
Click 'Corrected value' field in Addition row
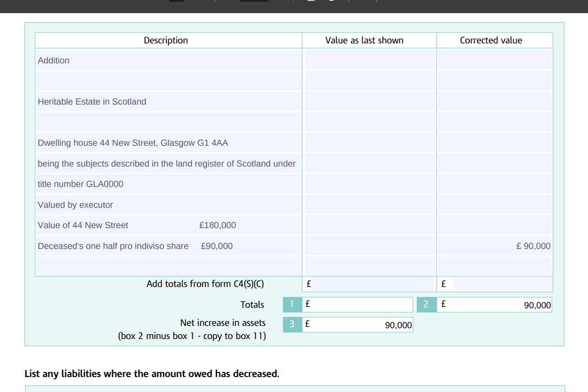pyautogui.click(x=495, y=60)
